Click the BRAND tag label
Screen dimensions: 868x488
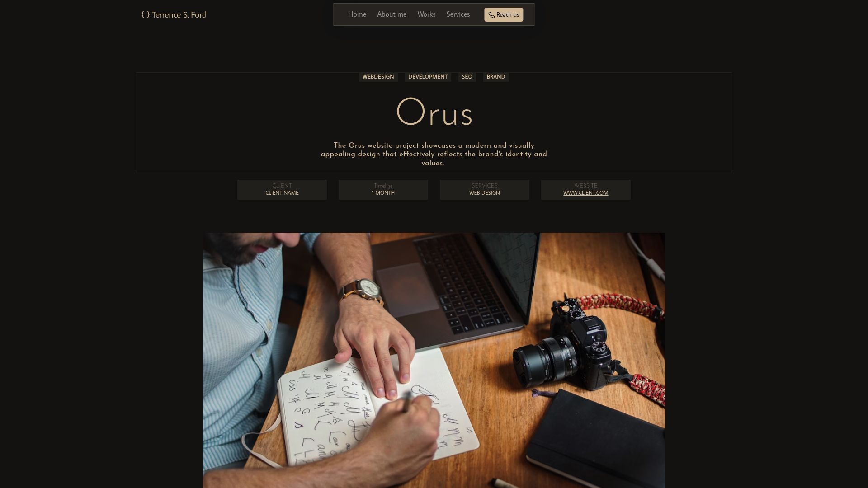click(x=496, y=77)
